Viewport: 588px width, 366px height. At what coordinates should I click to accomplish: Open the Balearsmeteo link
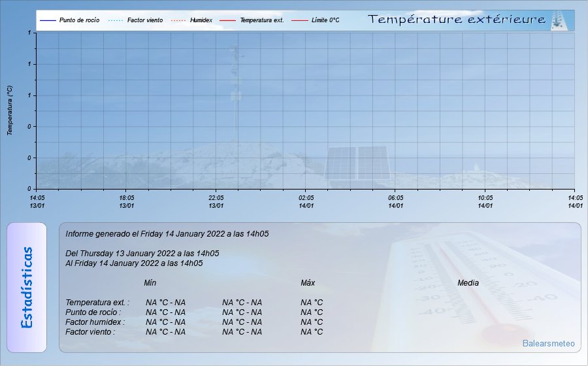[x=549, y=343]
